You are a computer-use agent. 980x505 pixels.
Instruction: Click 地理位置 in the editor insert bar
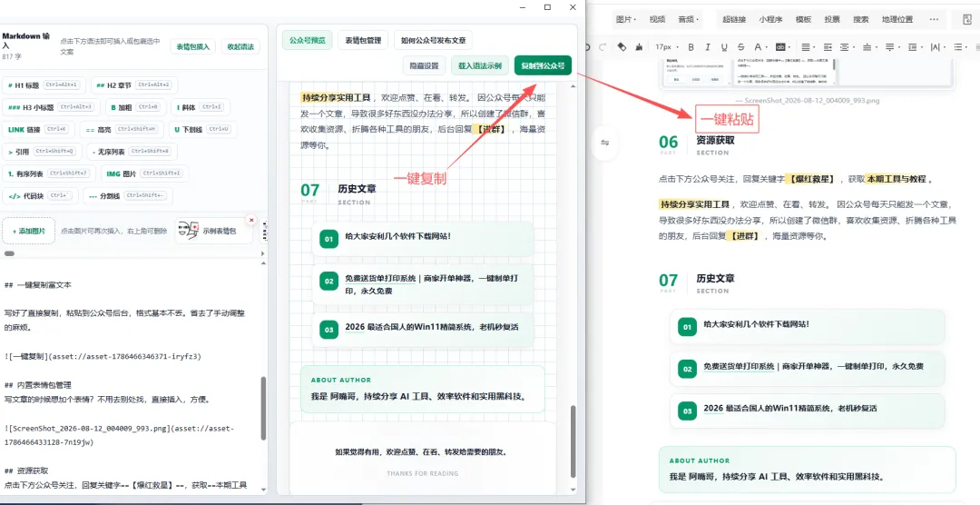[x=897, y=19]
